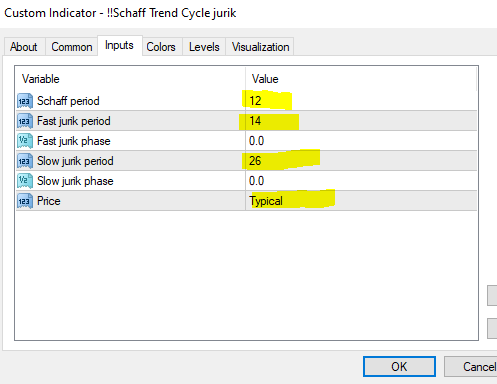Go to the Levels tab
The height and width of the screenshot is (384, 497).
pos(204,47)
